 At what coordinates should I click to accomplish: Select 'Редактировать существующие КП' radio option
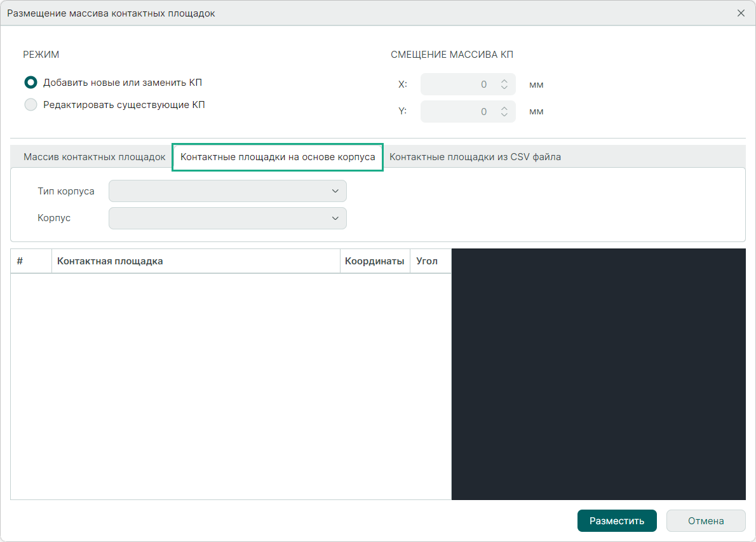tap(30, 105)
